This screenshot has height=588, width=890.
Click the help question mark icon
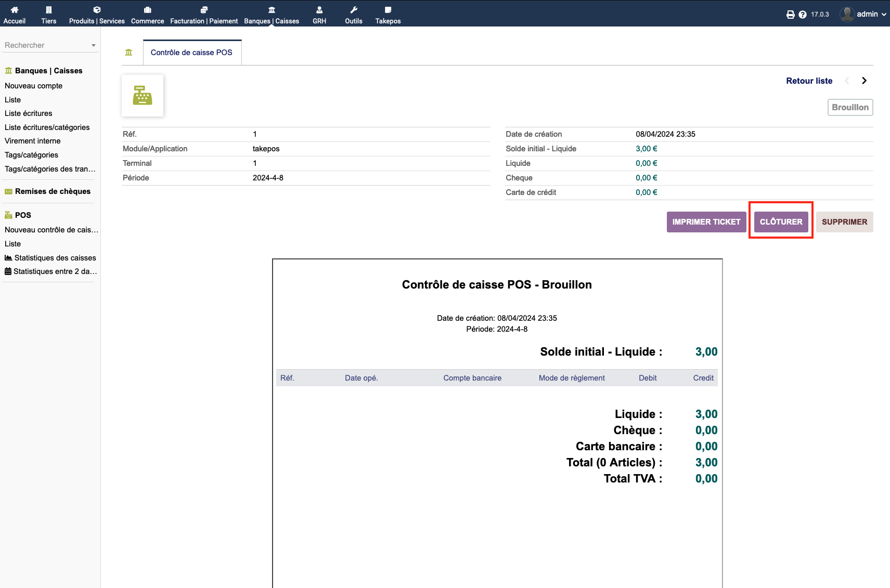(x=803, y=15)
